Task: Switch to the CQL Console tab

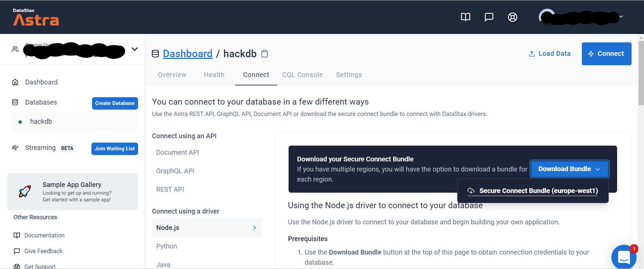Action: [302, 75]
